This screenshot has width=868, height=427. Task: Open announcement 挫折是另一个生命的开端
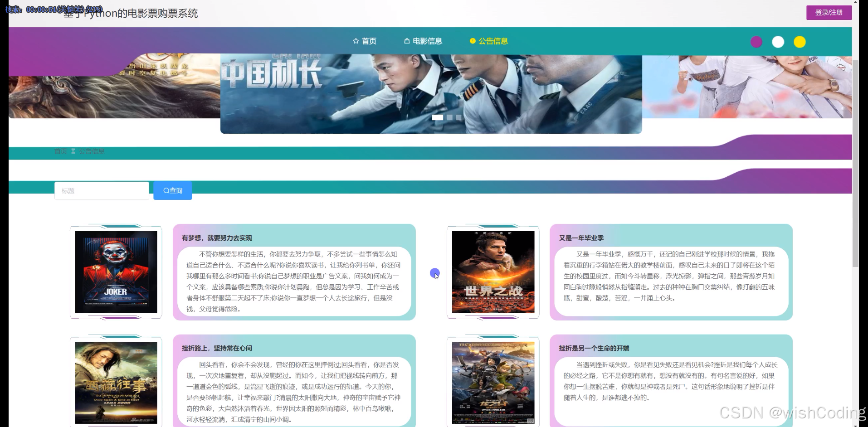coord(594,348)
